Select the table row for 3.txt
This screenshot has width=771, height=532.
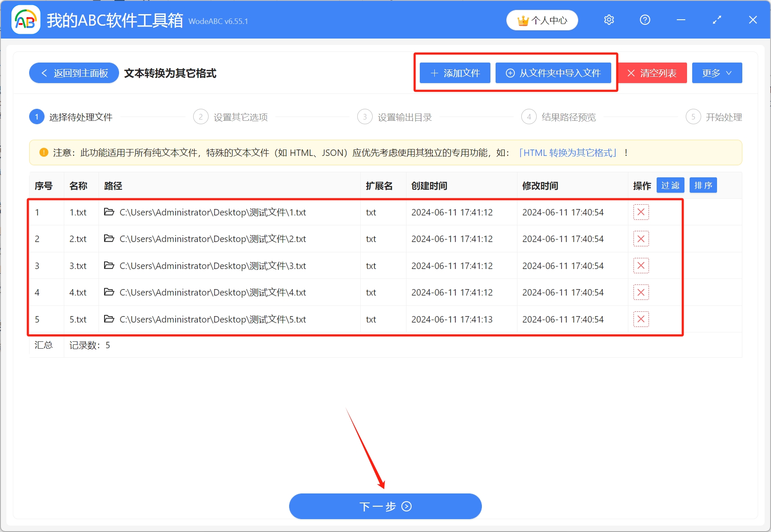tap(300, 266)
